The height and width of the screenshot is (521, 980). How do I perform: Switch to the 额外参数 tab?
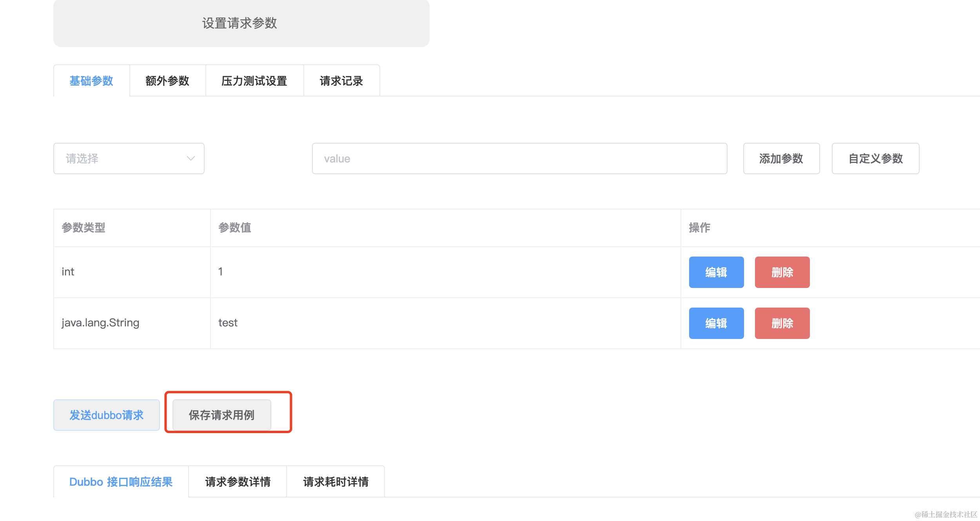pos(167,81)
